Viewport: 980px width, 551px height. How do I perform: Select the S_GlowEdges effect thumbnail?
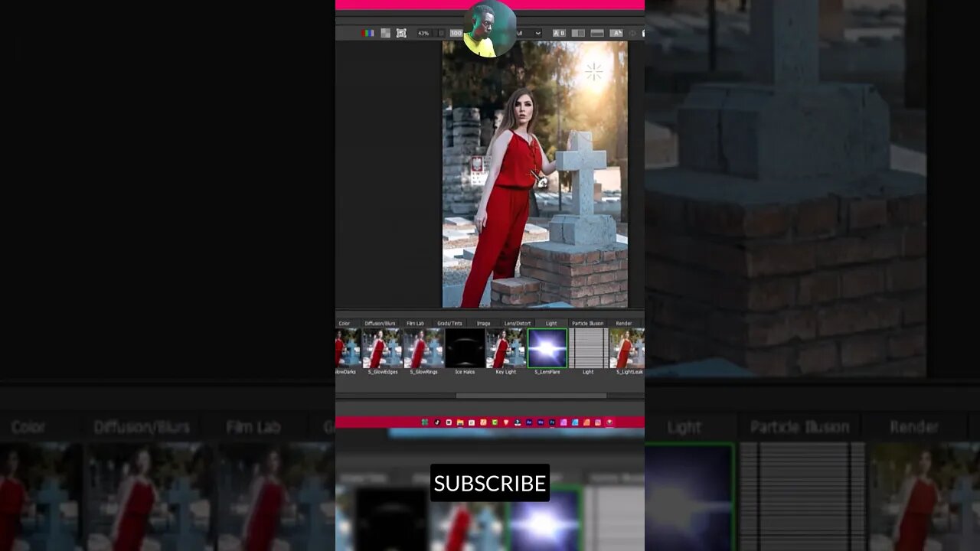pyautogui.click(x=382, y=348)
